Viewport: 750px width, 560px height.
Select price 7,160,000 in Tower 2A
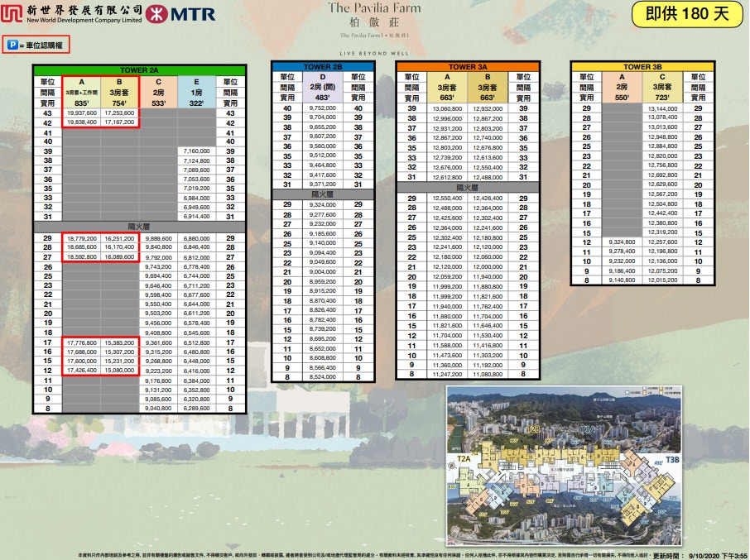(196, 151)
